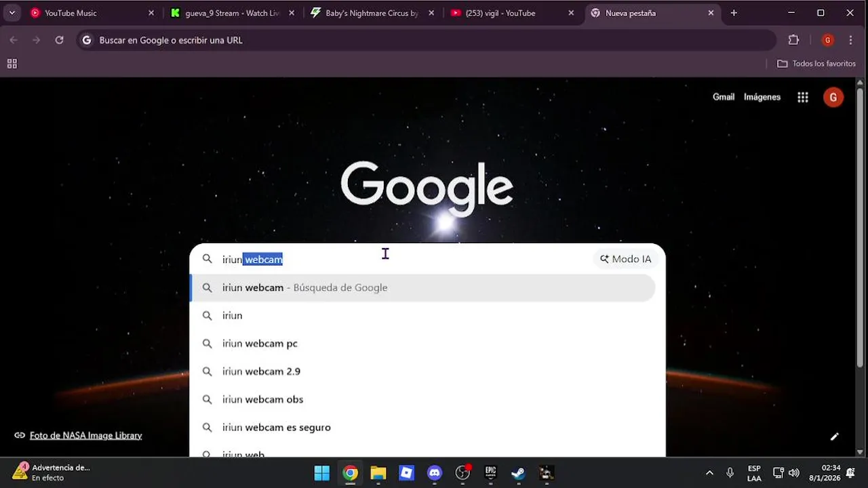Open Steam from the taskbar
This screenshot has height=488, width=868.
click(x=518, y=472)
